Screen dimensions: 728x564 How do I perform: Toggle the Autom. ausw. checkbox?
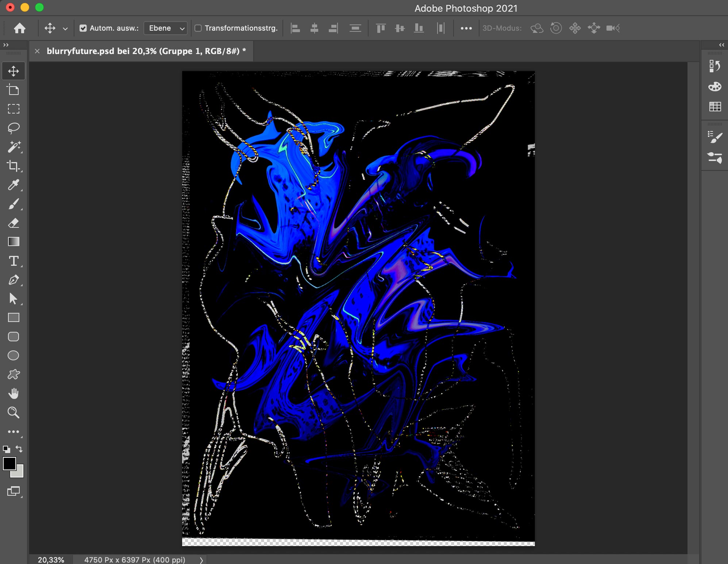point(83,28)
